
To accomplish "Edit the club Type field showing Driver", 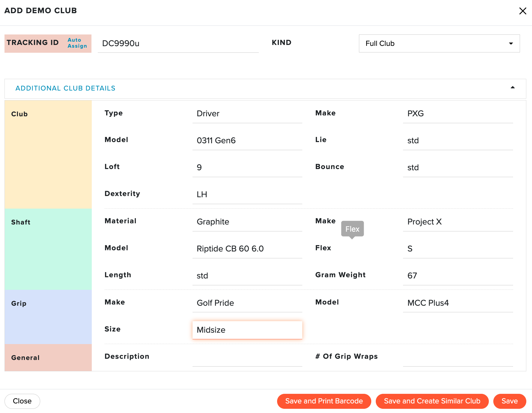I will tap(247, 114).
